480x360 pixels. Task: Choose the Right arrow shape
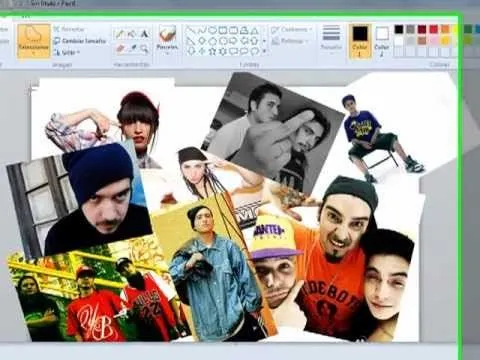point(233,41)
